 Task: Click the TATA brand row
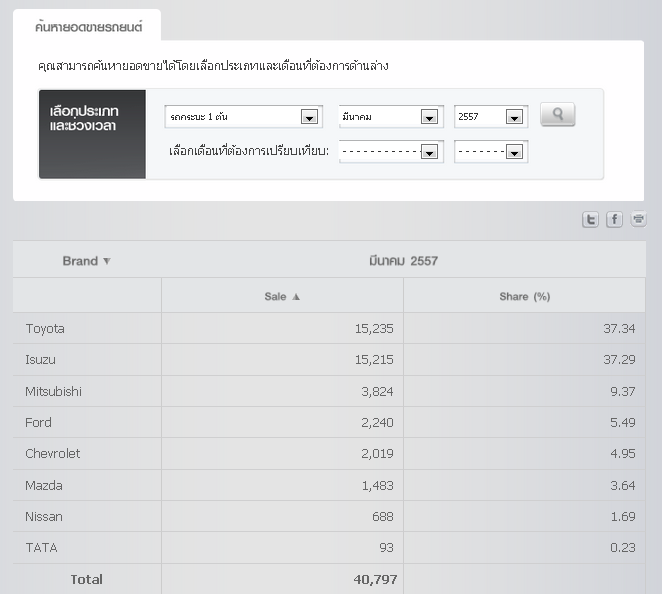pyautogui.click(x=39, y=548)
